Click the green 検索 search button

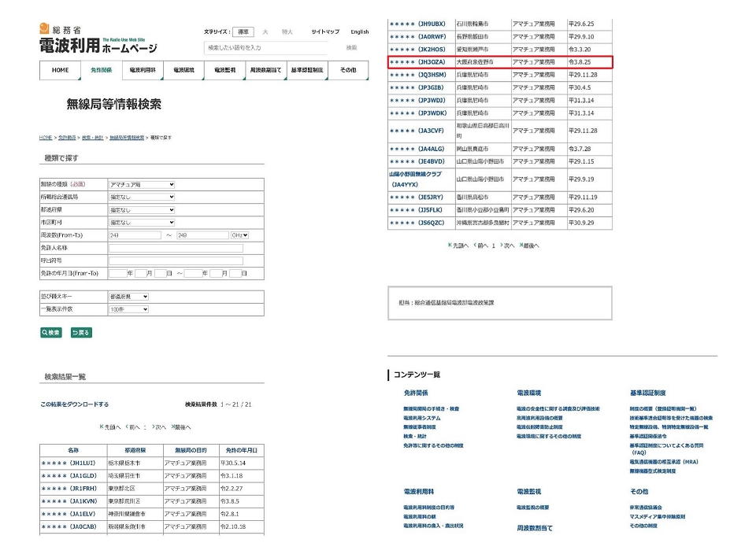point(51,332)
